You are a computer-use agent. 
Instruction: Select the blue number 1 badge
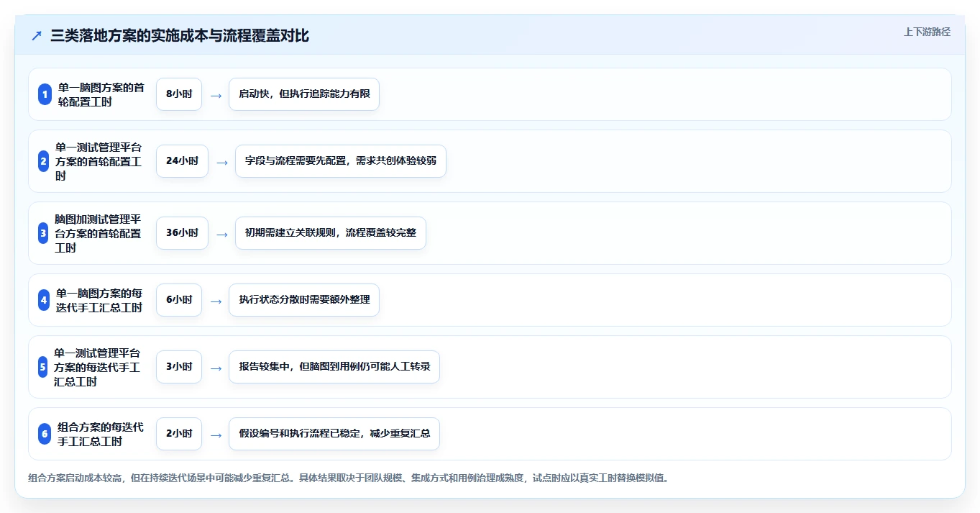pos(45,94)
